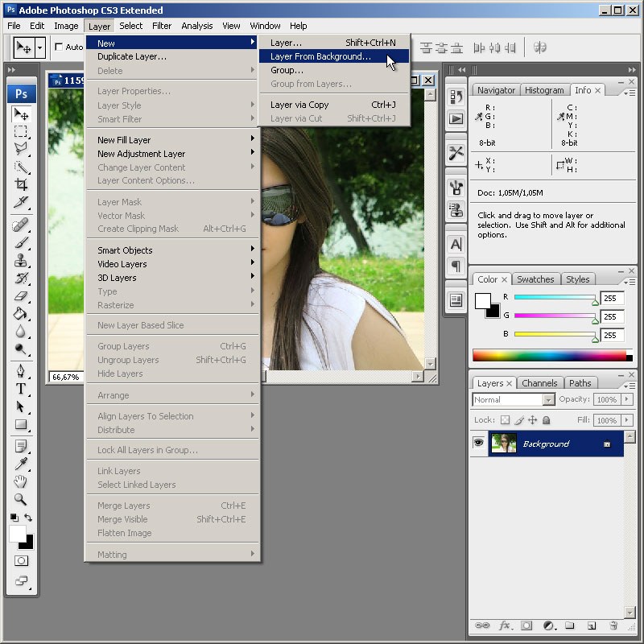
Task: Switch to the Swatches tab
Action: point(535,279)
